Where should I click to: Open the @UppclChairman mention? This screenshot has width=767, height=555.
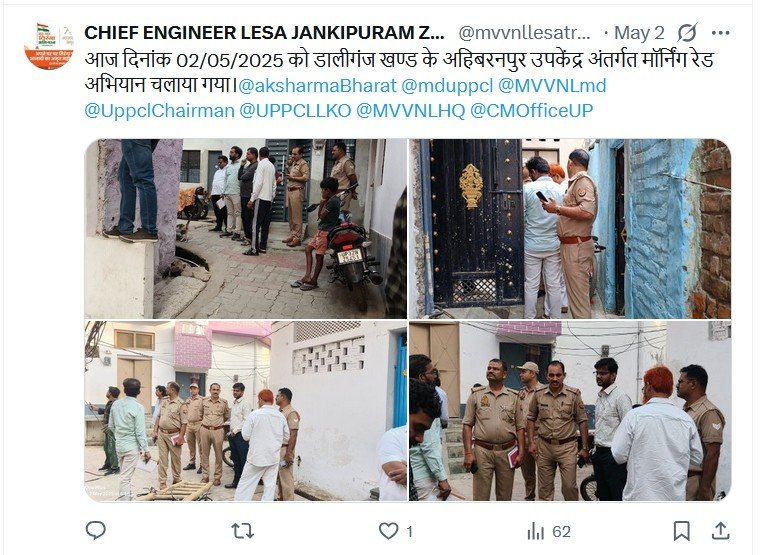[x=159, y=111]
